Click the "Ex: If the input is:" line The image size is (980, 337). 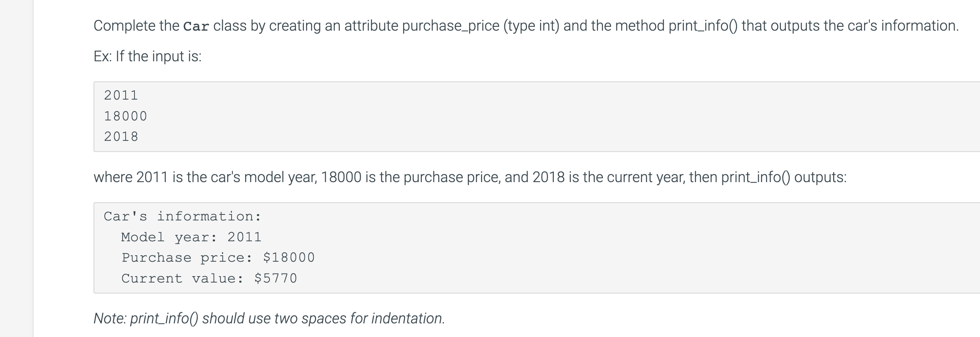pos(147,56)
